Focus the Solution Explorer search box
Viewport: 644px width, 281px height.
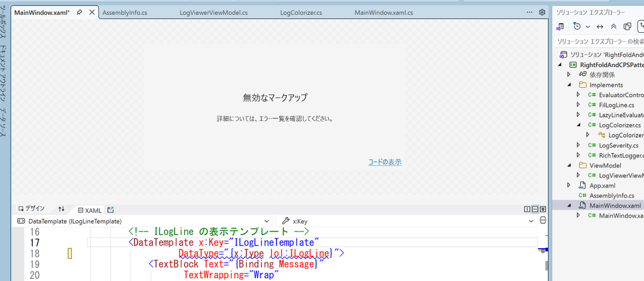[x=599, y=41]
